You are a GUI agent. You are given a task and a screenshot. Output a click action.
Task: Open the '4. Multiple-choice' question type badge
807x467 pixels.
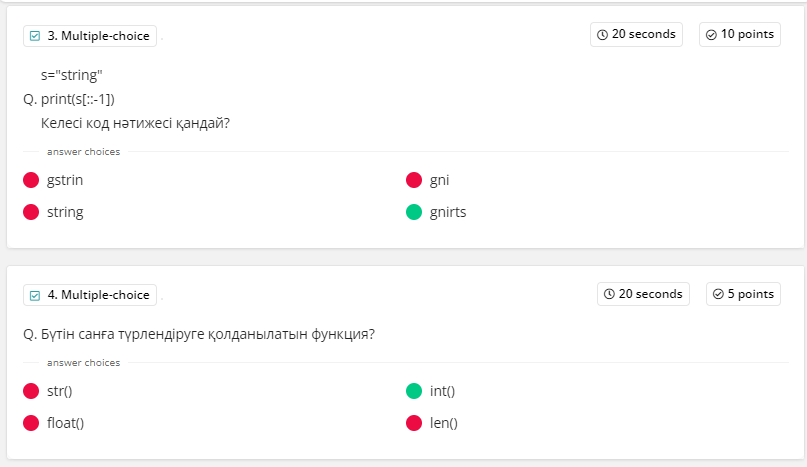point(89,295)
